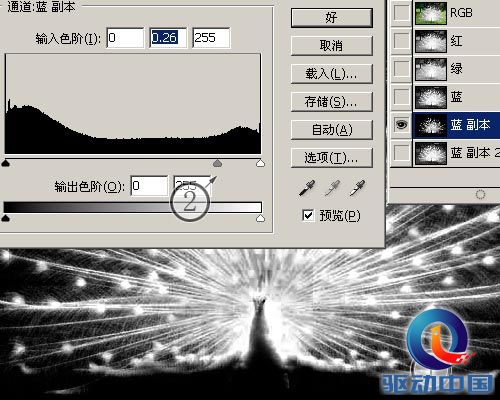500x400 pixels.
Task: Select the 蓝 channel thumbnail
Action: tap(431, 97)
